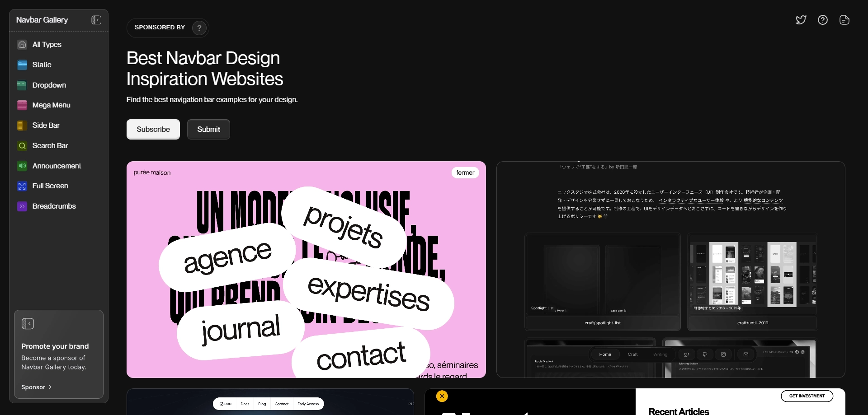The image size is (868, 415).
Task: Open the Twitter bird icon top right
Action: tap(801, 20)
